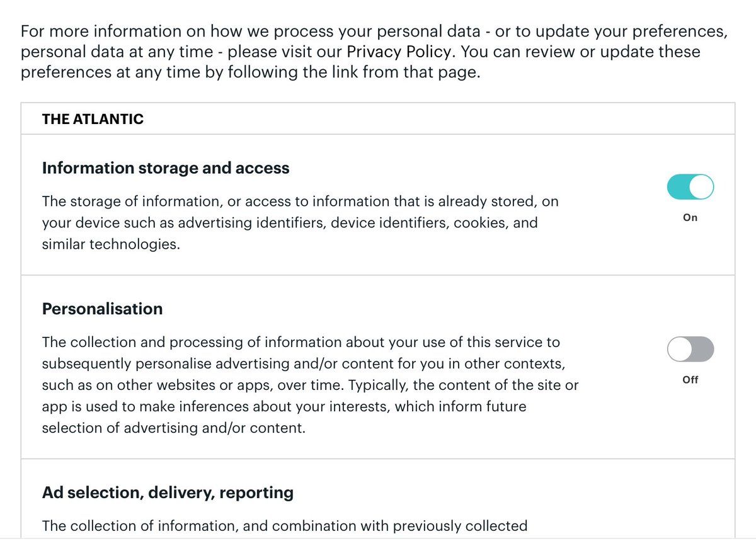
Task: Click the Personalisation heading
Action: (102, 309)
